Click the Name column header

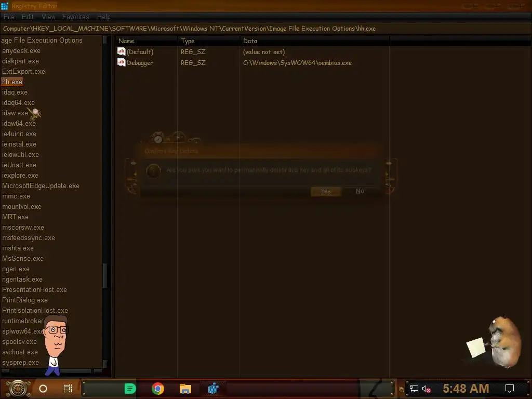[x=146, y=41]
